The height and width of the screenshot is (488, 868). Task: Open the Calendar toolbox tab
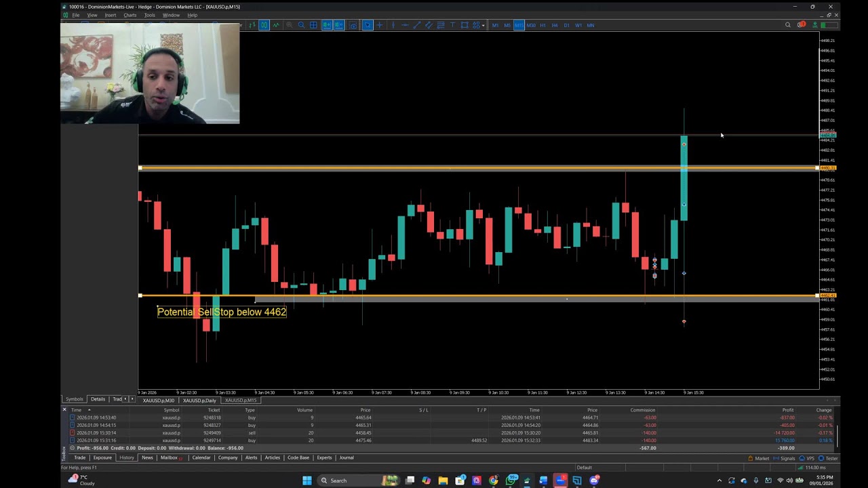click(x=201, y=457)
